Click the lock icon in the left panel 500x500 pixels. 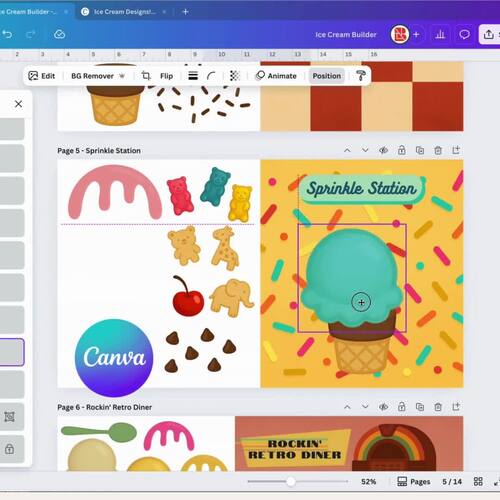pos(9,449)
